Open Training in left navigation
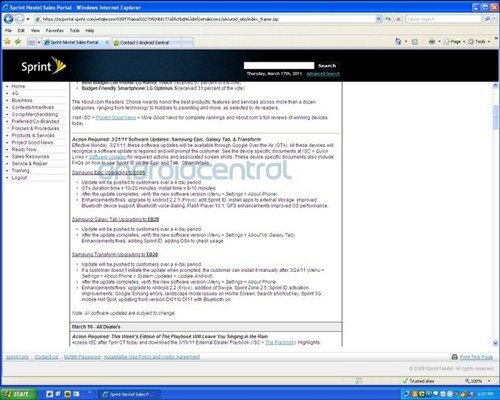 click(x=21, y=170)
